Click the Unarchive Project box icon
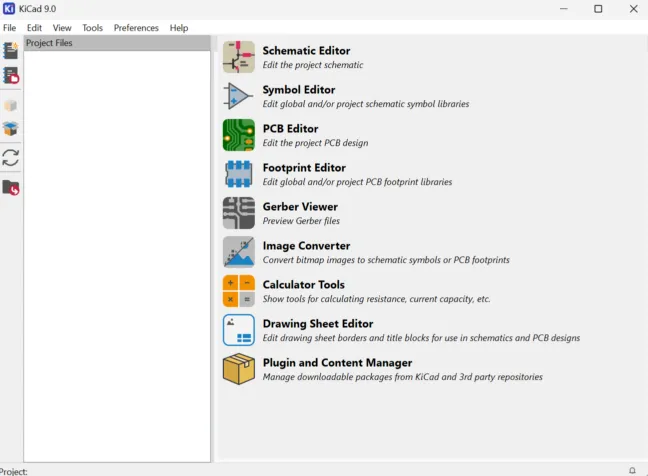The width and height of the screenshot is (648, 476). pyautogui.click(x=11, y=129)
